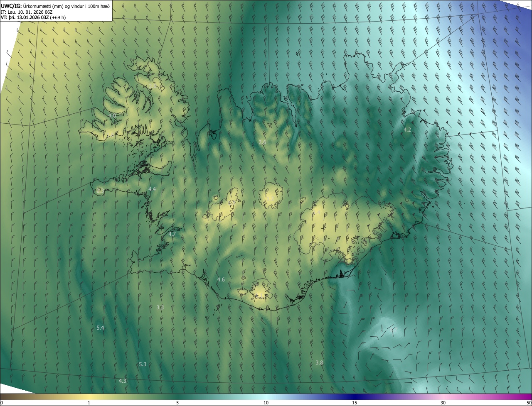Viewport: 532px width, 406px height.
Task: Click the 3.8 value south of Iceland
Action: pos(319,363)
